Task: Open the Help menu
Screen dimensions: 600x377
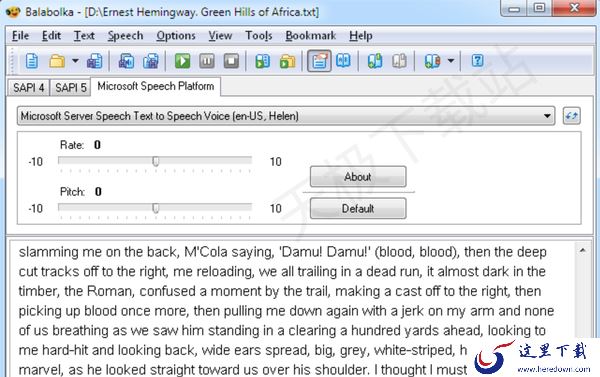Action: [x=360, y=36]
